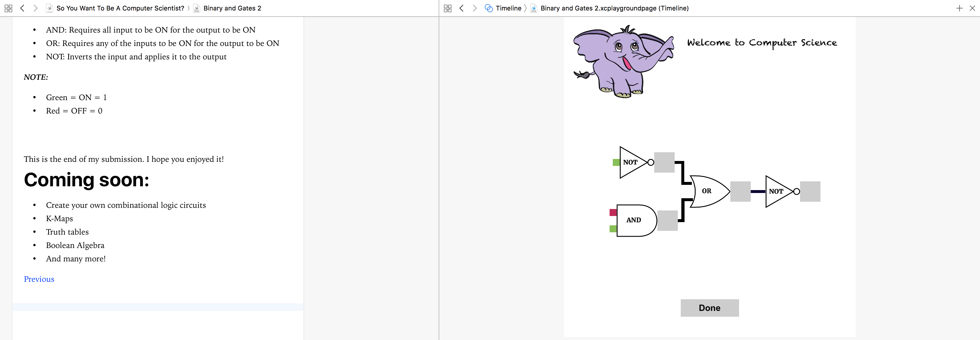Screen dimensions: 980x340
Task: Open assistant editor related items grid icon
Action: [x=447, y=8]
